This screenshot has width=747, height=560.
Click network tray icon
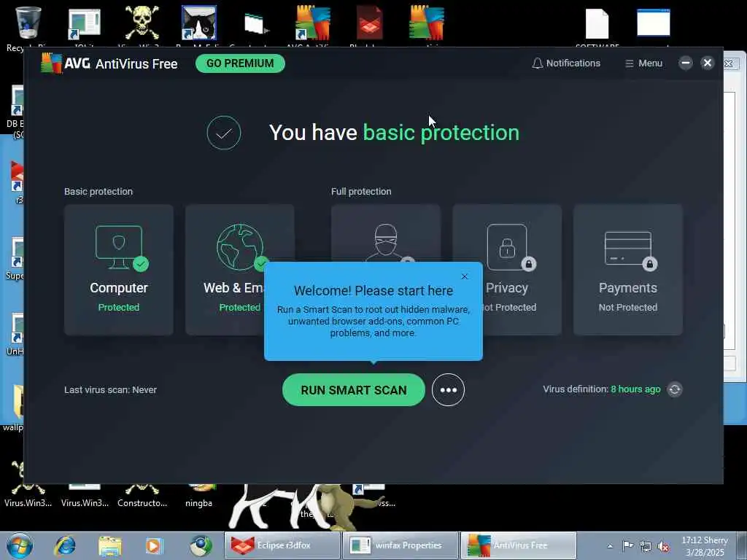[646, 546]
